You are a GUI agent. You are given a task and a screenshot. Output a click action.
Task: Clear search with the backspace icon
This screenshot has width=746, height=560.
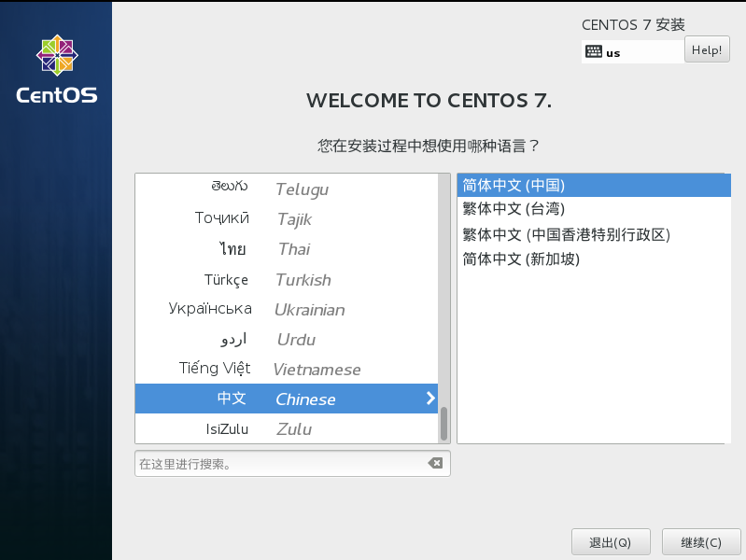click(x=435, y=463)
